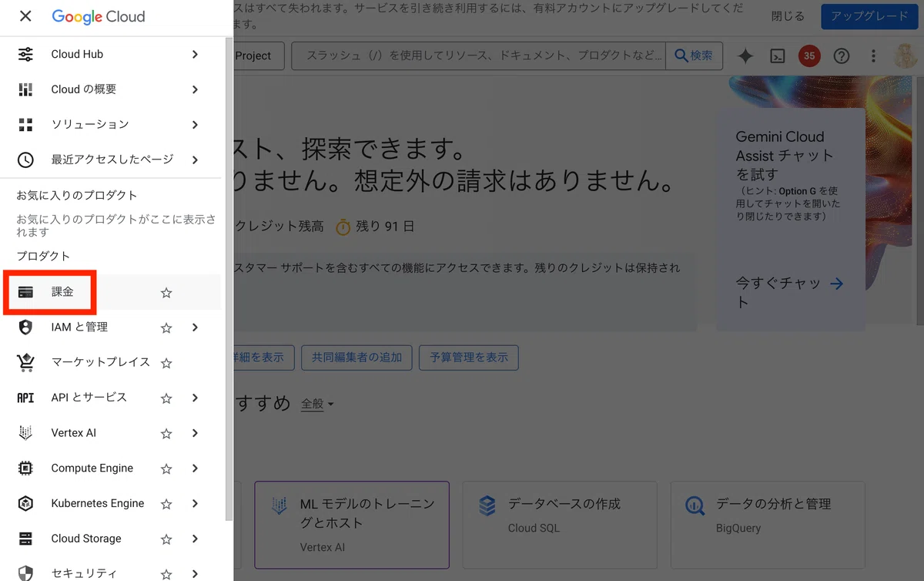The height and width of the screenshot is (581, 924).
Task: Pin Compute Engine with its star
Action: pos(166,468)
